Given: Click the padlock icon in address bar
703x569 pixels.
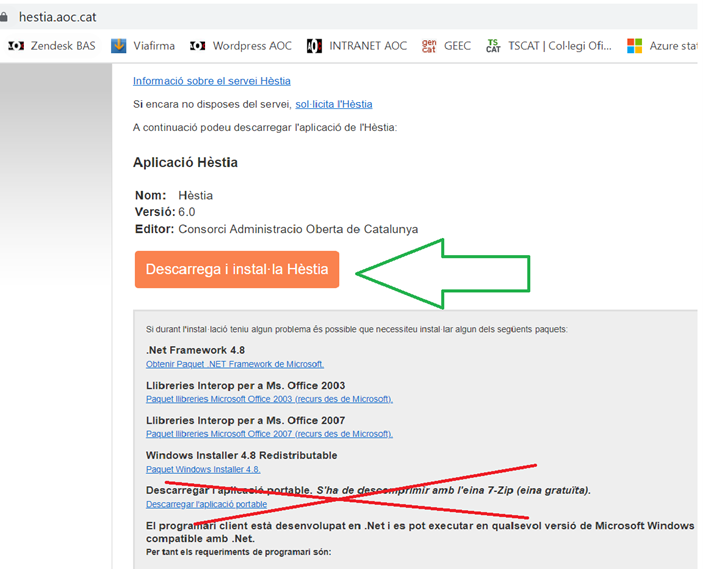Looking at the screenshot, I should [7, 17].
